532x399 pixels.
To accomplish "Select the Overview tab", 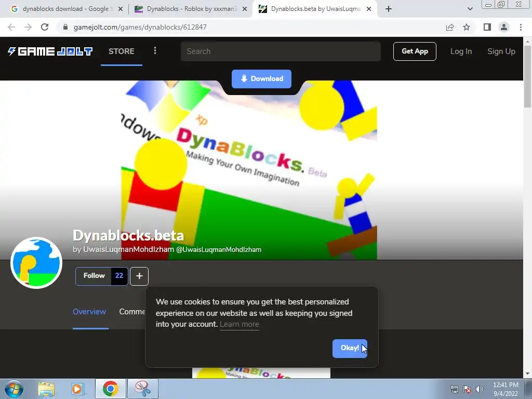I will click(89, 312).
